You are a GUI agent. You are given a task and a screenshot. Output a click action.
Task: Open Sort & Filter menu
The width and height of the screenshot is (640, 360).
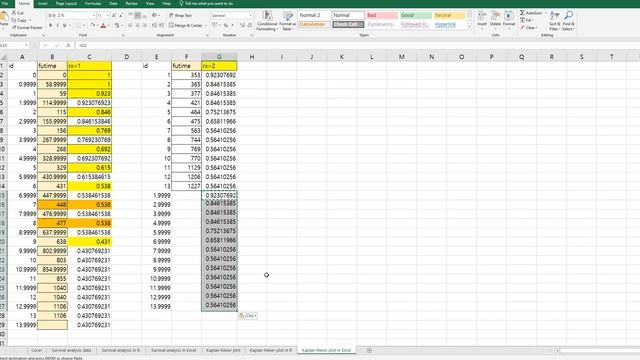coord(554,20)
